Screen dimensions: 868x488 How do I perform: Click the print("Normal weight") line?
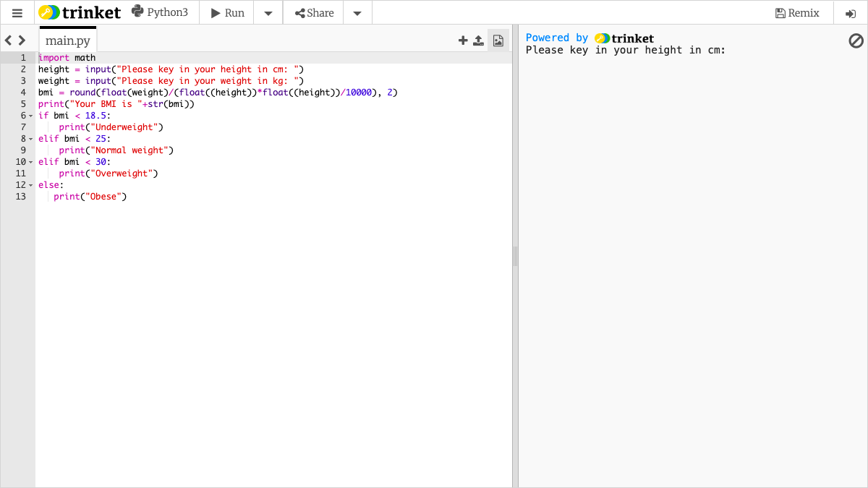click(x=116, y=150)
